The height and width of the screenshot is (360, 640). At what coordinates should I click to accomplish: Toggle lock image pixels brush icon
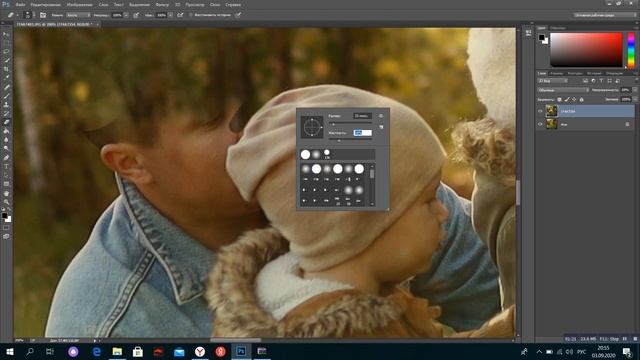click(567, 100)
